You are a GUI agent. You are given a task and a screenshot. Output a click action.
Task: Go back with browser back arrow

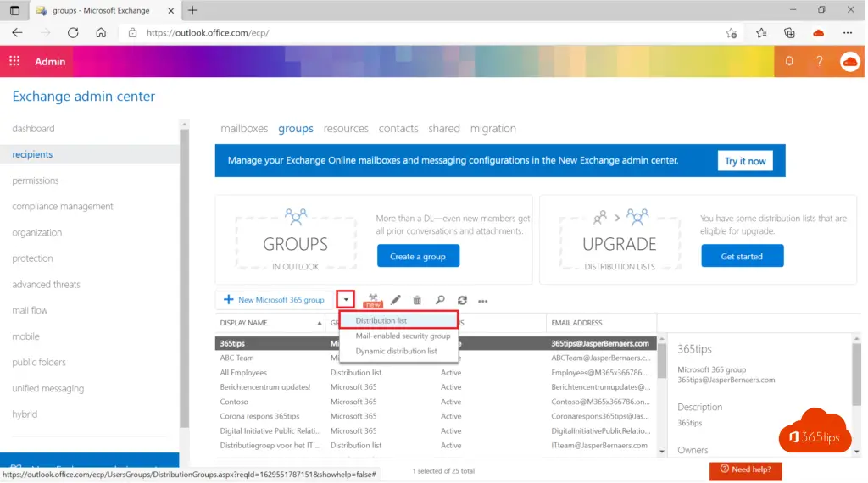point(17,33)
